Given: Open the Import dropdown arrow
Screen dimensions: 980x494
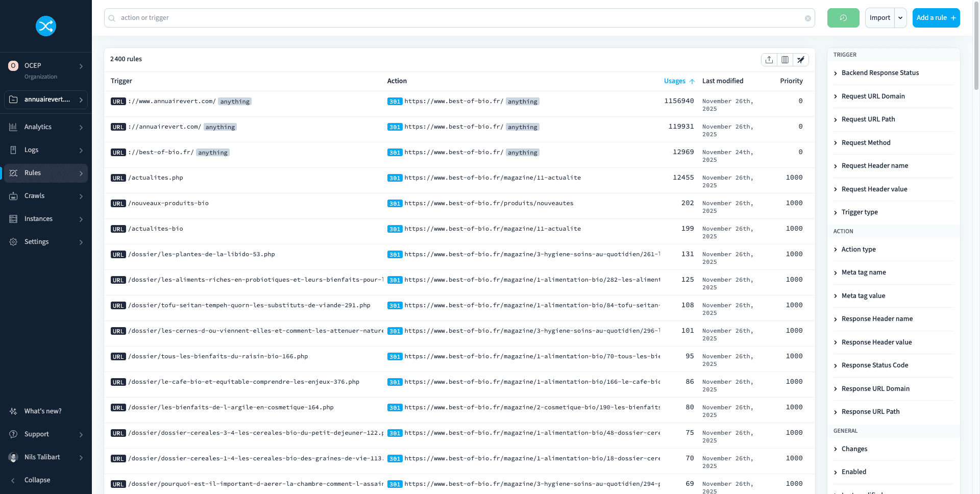Looking at the screenshot, I should (x=900, y=18).
